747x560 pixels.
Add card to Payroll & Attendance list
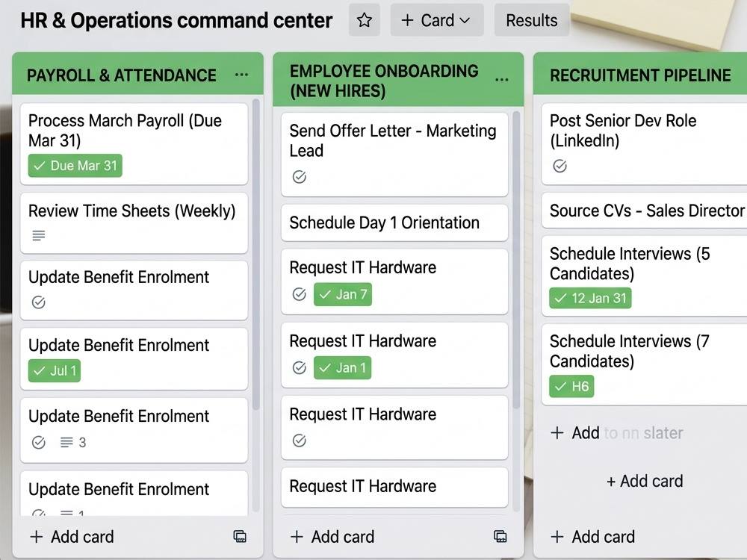pyautogui.click(x=72, y=537)
